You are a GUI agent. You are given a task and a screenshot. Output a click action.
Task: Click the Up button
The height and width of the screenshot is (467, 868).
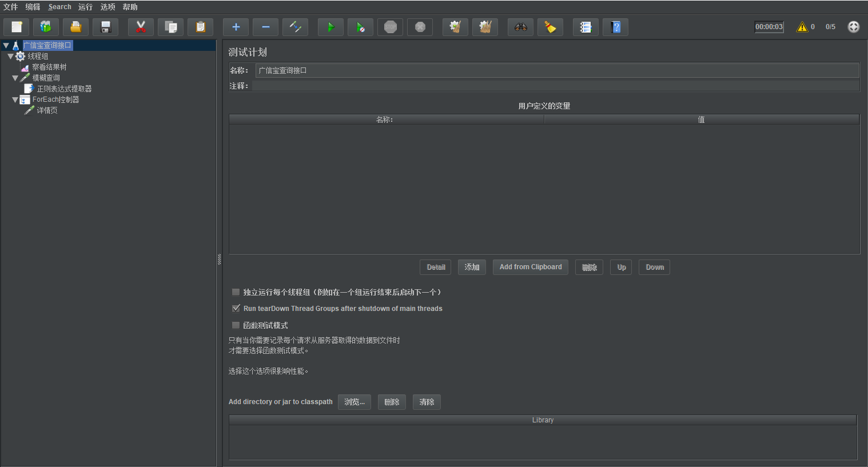(621, 267)
